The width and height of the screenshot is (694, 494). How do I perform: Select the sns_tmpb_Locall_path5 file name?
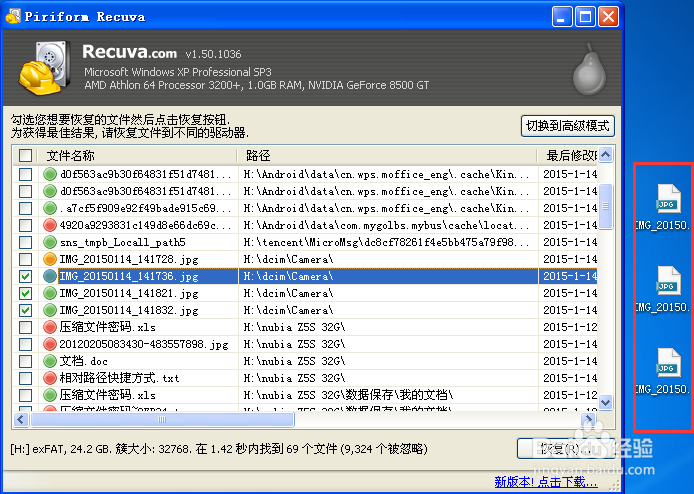pos(122,242)
